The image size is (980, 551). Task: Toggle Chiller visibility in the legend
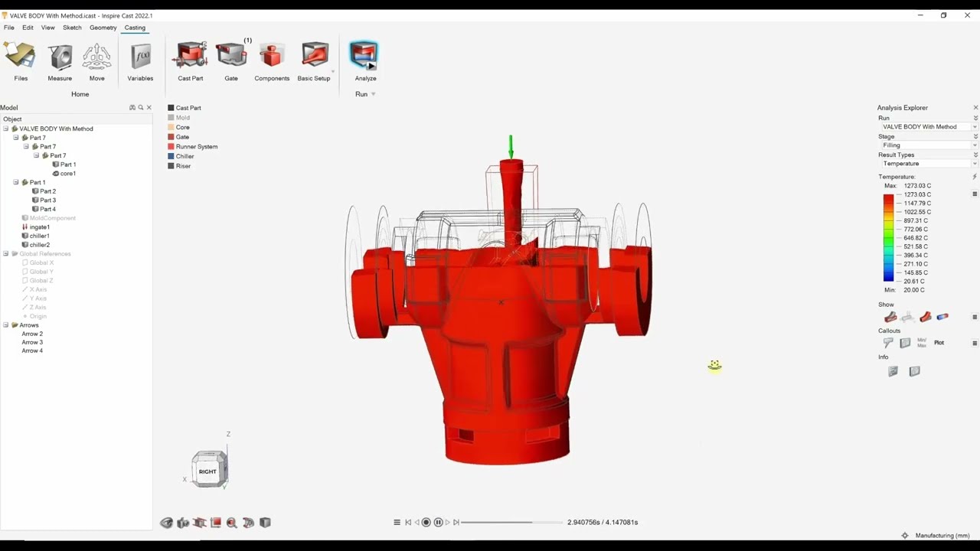pos(185,156)
